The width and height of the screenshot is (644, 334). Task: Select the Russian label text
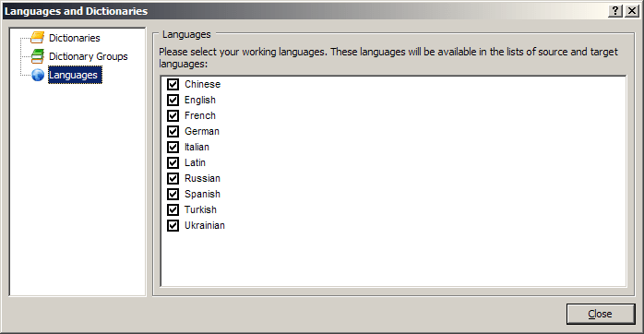(202, 178)
